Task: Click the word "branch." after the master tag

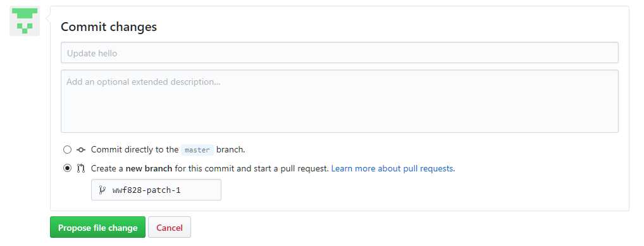Action: (x=231, y=149)
